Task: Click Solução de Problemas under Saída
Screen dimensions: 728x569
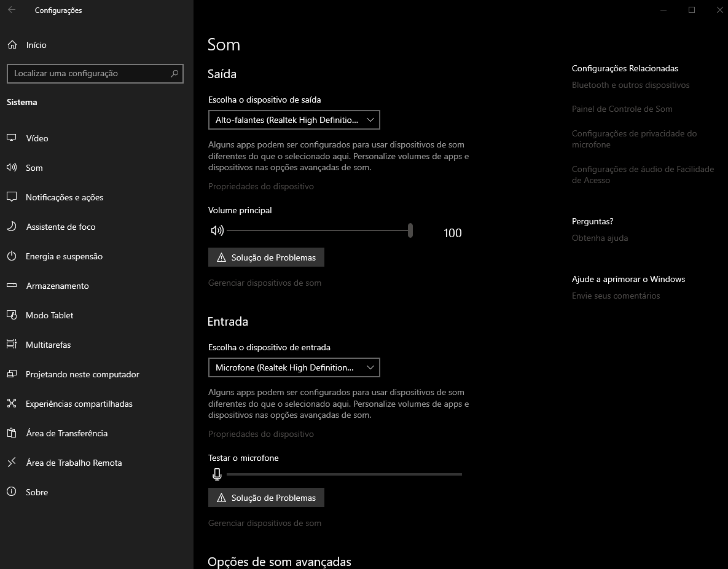Action: pos(266,257)
